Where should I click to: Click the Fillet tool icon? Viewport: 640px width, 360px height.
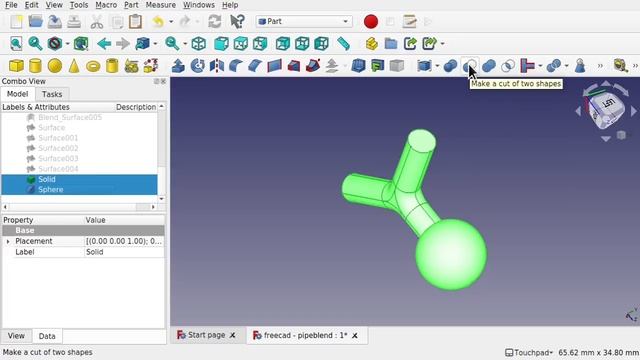click(236, 66)
